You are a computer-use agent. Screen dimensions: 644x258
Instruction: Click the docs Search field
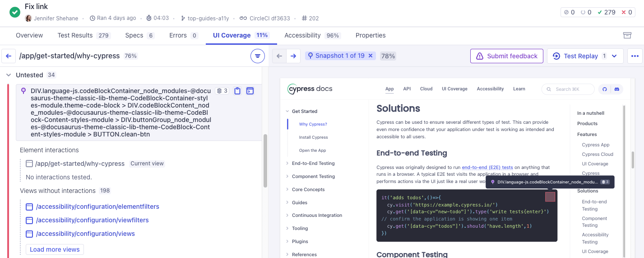568,89
